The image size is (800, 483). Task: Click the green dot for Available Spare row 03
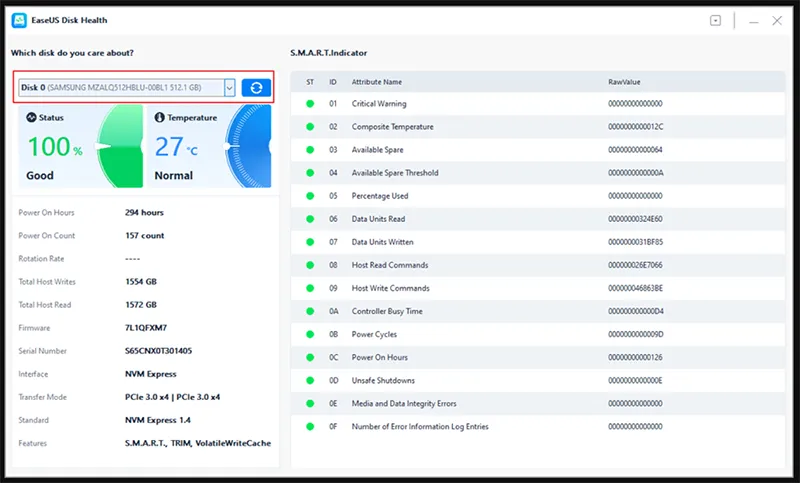pyautogui.click(x=310, y=150)
